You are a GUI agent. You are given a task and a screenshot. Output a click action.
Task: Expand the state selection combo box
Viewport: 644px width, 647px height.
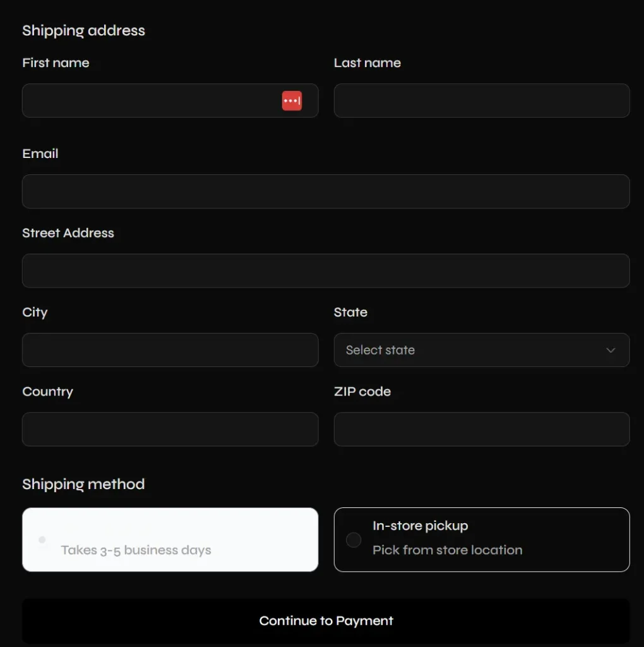[x=482, y=350]
